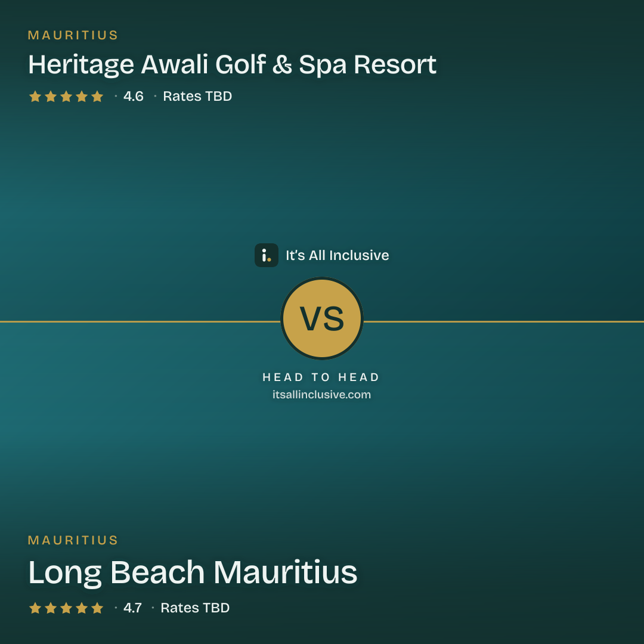The image size is (644, 644).
Task: Click the gold VS circle badge
Action: pos(322,318)
